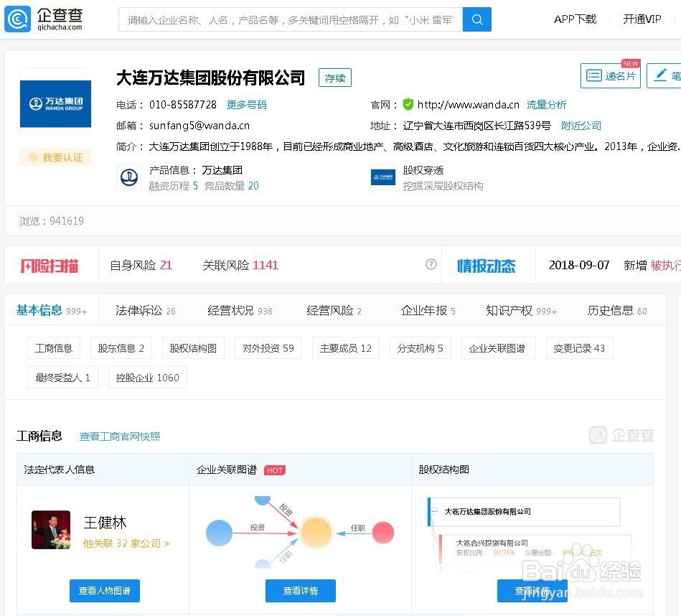The height and width of the screenshot is (616, 681).
Task: Select 股东信息 2 sub-tab
Action: click(121, 348)
